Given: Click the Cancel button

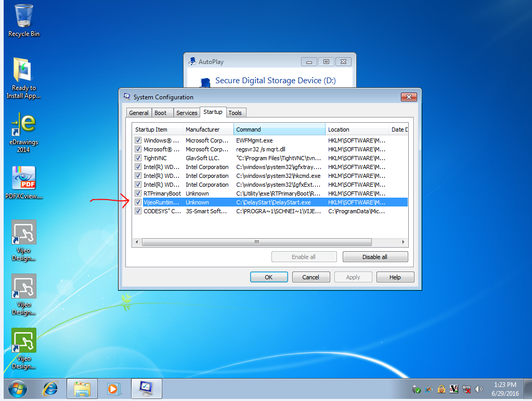Looking at the screenshot, I should coord(311,277).
